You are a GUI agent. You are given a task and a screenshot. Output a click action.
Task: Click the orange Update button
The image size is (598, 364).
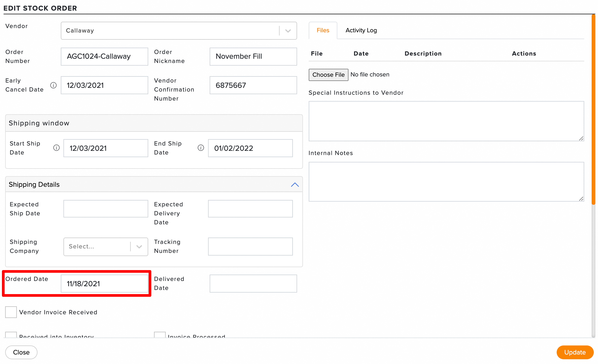pos(575,352)
